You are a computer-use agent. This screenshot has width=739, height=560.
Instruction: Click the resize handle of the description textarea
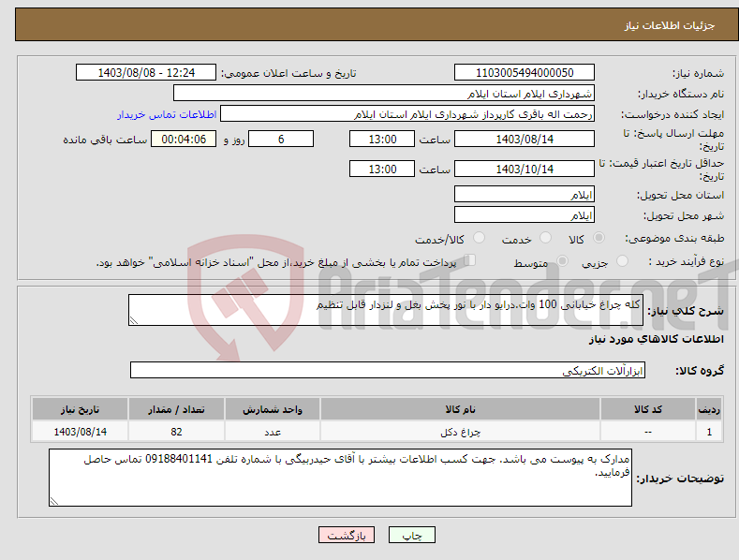pos(134,320)
